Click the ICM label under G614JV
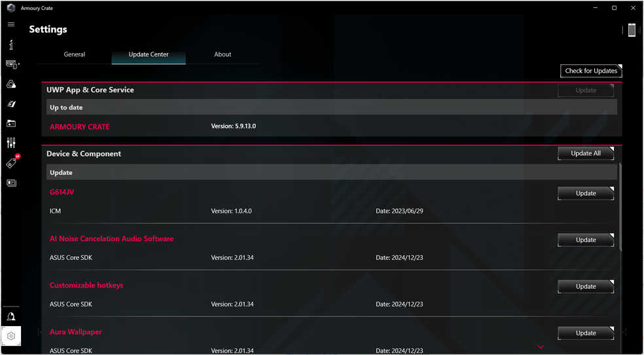The height and width of the screenshot is (355, 644). (56, 211)
